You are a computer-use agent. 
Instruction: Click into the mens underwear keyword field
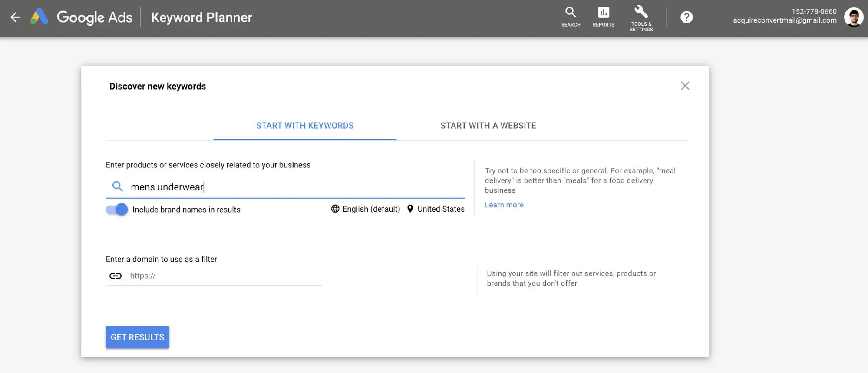295,187
